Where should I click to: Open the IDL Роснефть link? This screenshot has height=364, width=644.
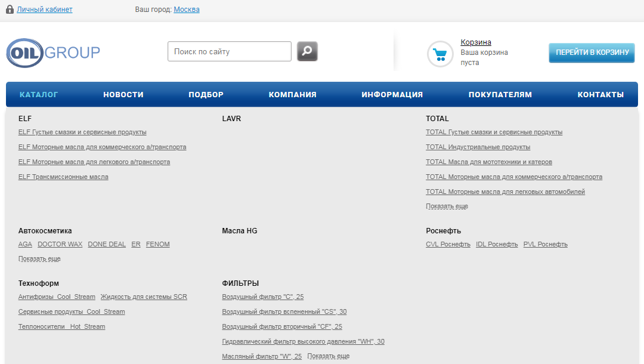click(x=497, y=244)
